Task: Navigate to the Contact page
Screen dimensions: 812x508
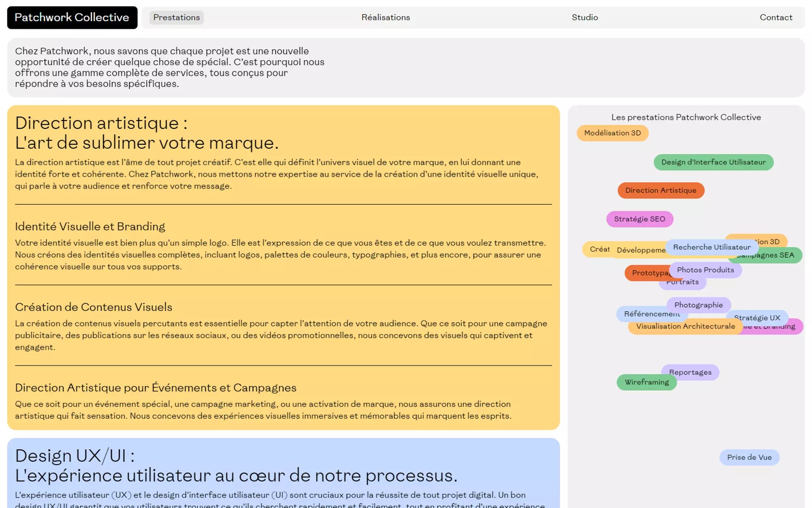Action: click(776, 17)
